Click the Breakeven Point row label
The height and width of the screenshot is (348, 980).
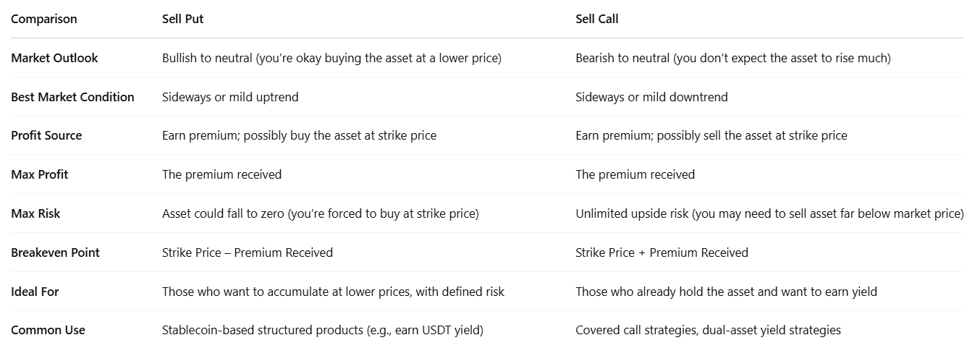(x=56, y=252)
